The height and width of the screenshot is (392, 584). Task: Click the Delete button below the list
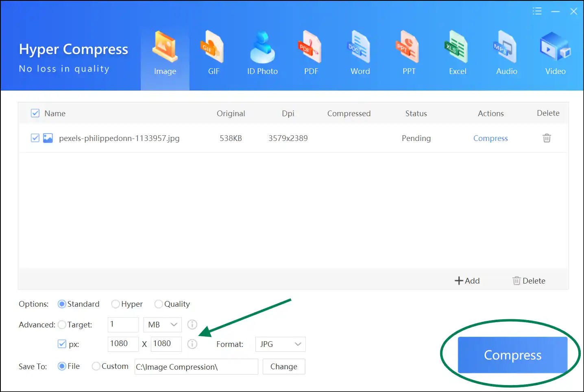tap(529, 281)
